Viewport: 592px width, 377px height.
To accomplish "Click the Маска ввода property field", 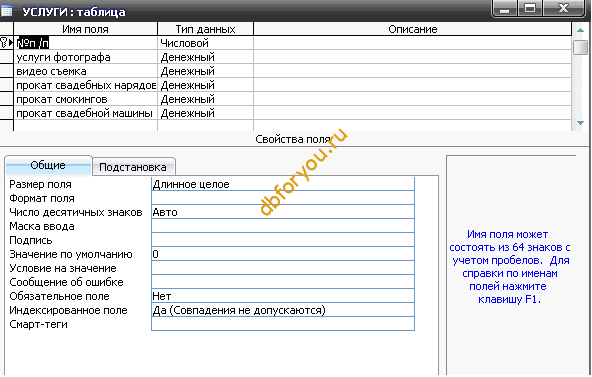I will point(283,226).
